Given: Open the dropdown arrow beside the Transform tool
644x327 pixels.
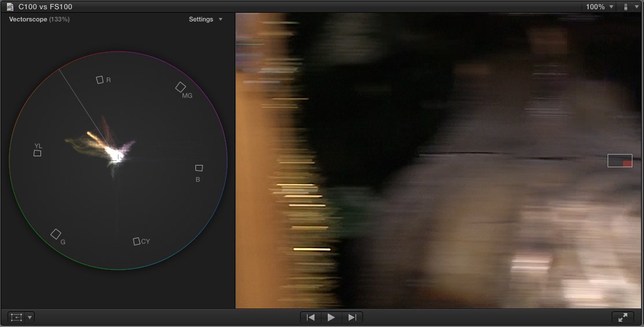Looking at the screenshot, I should (29, 317).
